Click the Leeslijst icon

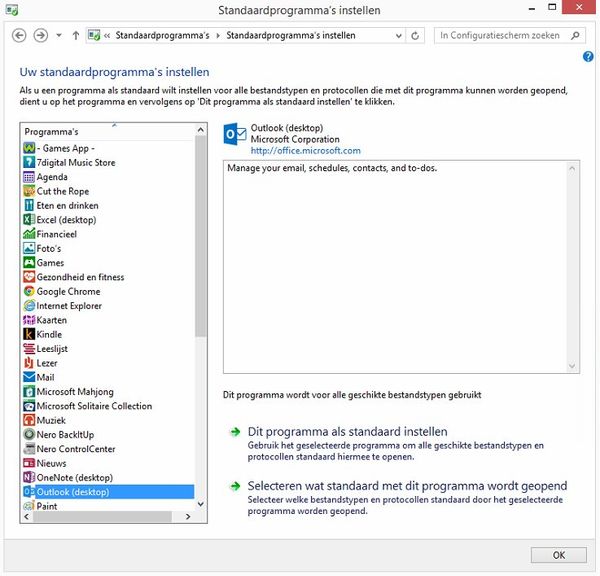pyautogui.click(x=29, y=349)
